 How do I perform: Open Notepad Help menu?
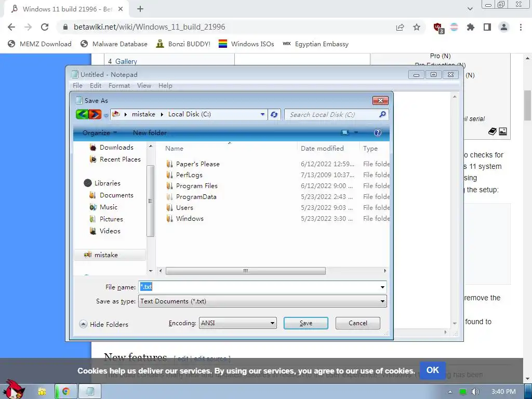165,86
